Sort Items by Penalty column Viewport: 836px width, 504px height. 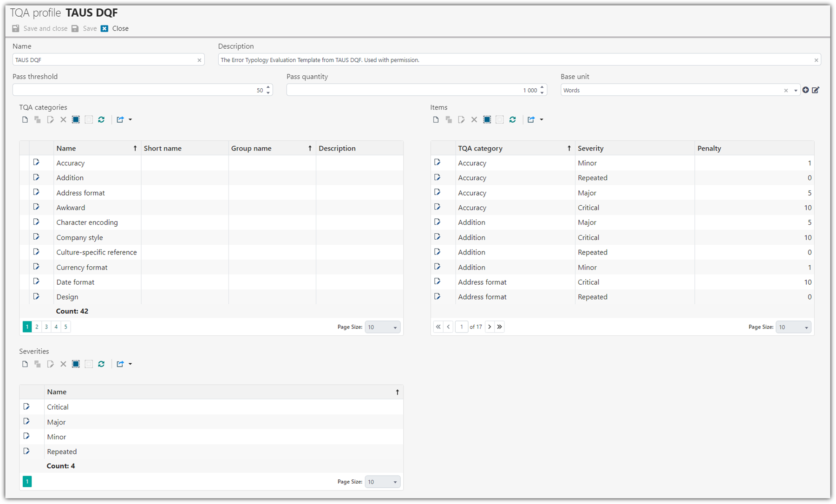click(x=754, y=148)
